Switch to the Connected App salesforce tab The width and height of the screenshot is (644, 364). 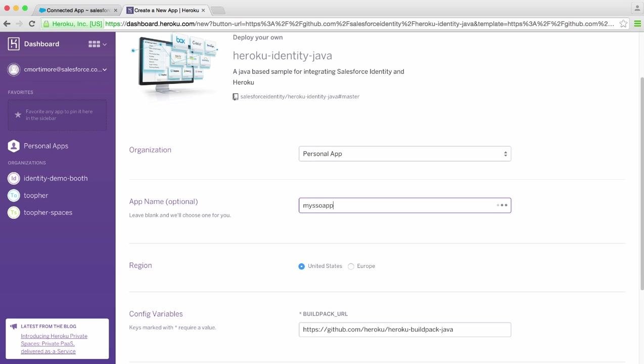tap(78, 10)
